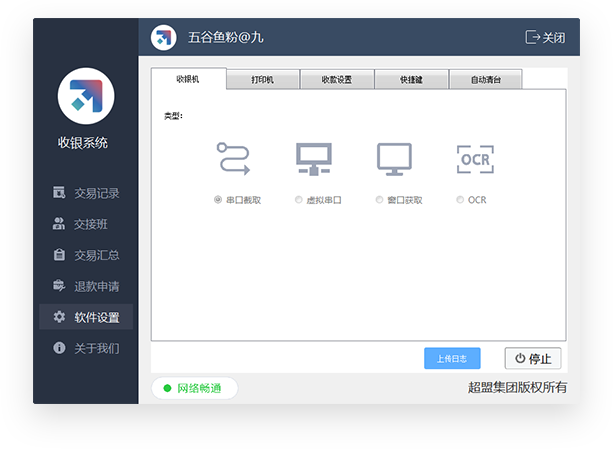Switch to the 收银机 tab
Screen dimensions: 613x449
pyautogui.click(x=188, y=79)
